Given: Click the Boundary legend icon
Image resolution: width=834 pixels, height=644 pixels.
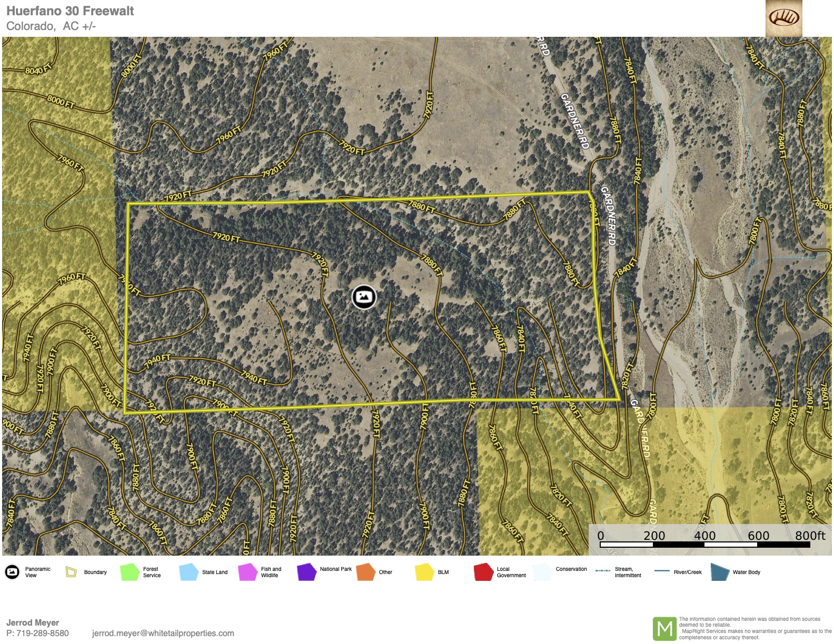Looking at the screenshot, I should [71, 572].
